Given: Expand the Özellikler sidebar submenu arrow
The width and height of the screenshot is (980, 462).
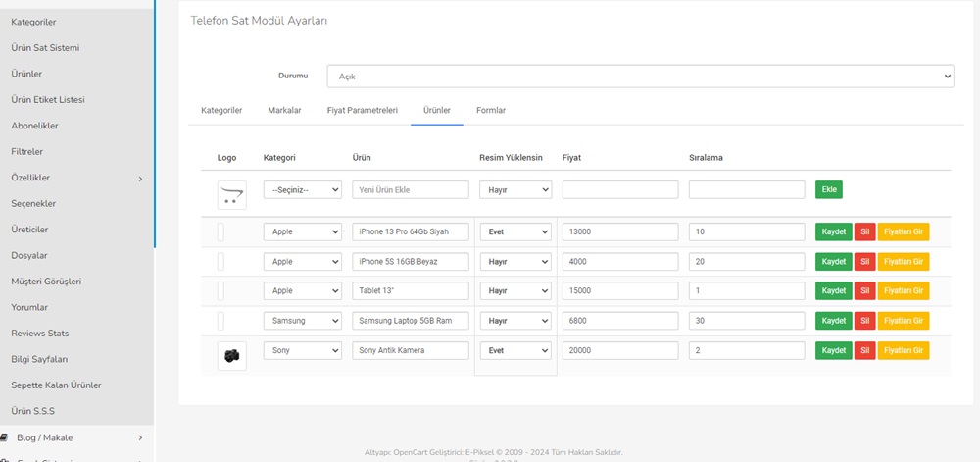Looking at the screenshot, I should 140,179.
